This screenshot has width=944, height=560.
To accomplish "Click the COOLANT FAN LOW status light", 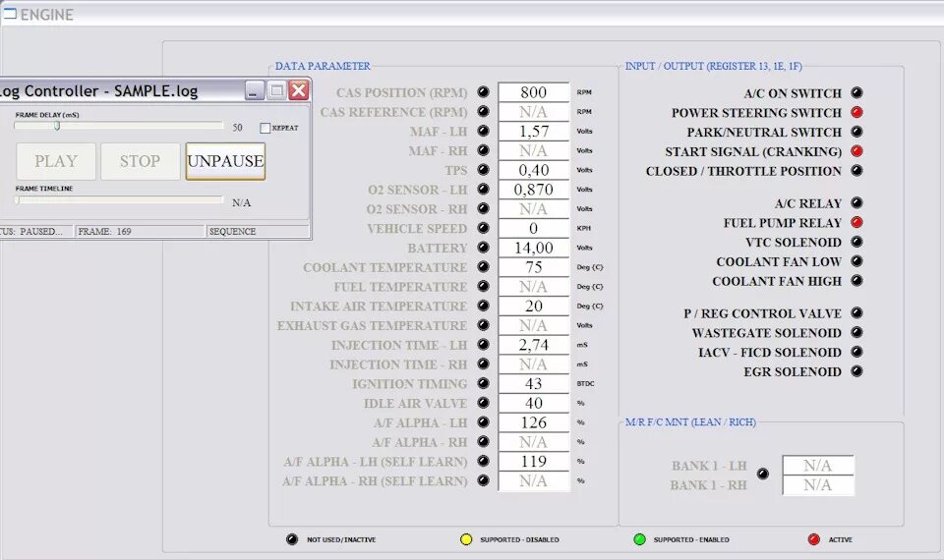I will (856, 261).
